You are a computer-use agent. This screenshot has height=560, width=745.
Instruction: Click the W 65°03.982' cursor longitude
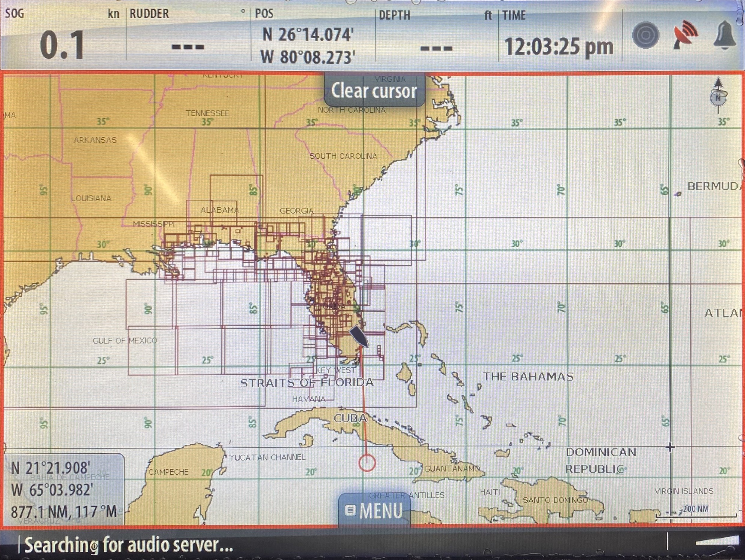pos(52,490)
